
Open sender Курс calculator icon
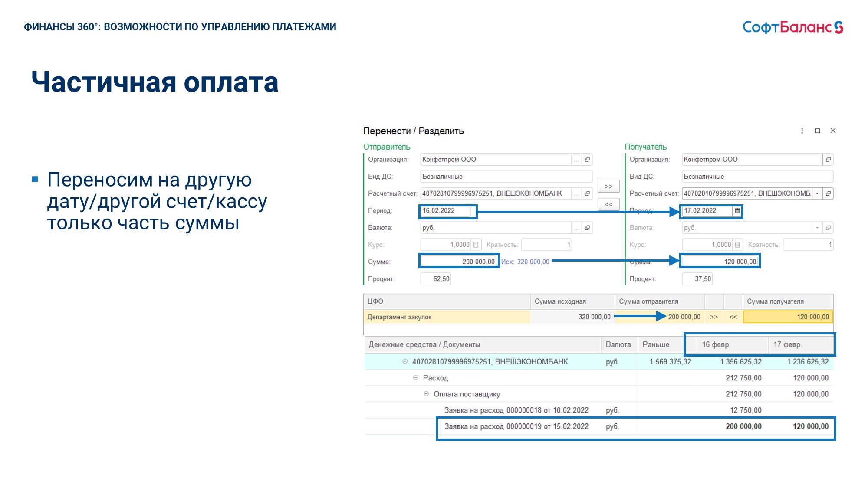coord(476,245)
